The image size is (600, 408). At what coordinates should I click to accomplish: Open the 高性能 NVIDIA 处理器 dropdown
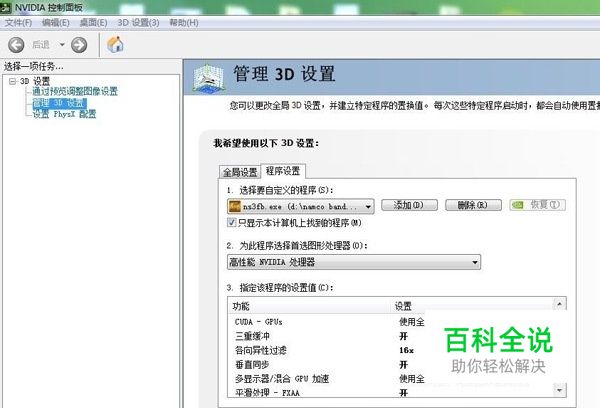pyautogui.click(x=354, y=262)
